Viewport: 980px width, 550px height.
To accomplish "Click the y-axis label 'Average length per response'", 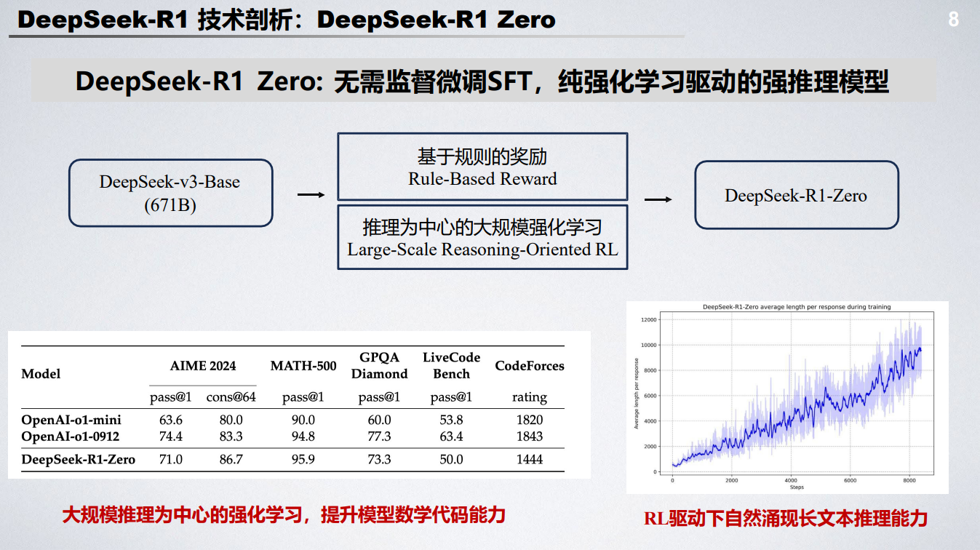I will click(x=636, y=394).
